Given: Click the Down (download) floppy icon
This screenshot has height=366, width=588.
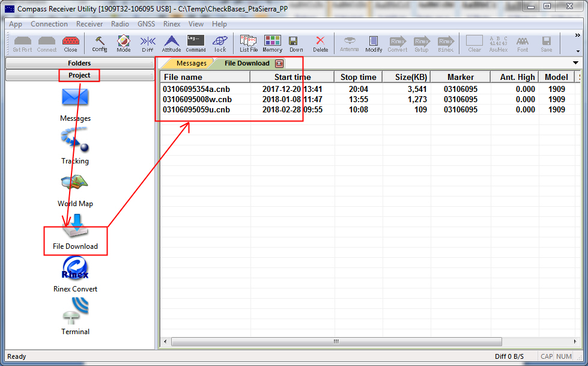Looking at the screenshot, I should 296,44.
